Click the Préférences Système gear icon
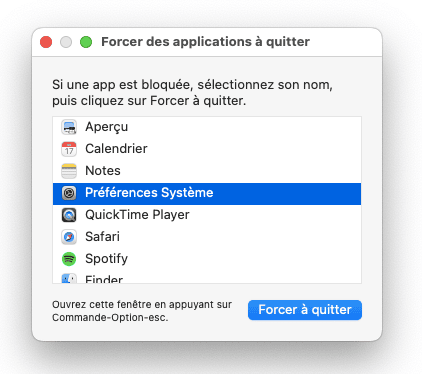The height and width of the screenshot is (374, 422). [x=69, y=193]
